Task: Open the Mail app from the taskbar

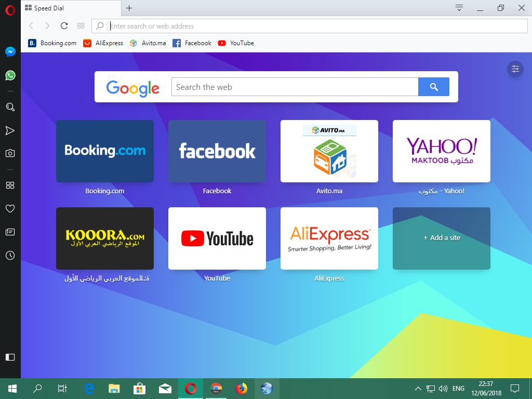Action: tap(165, 389)
